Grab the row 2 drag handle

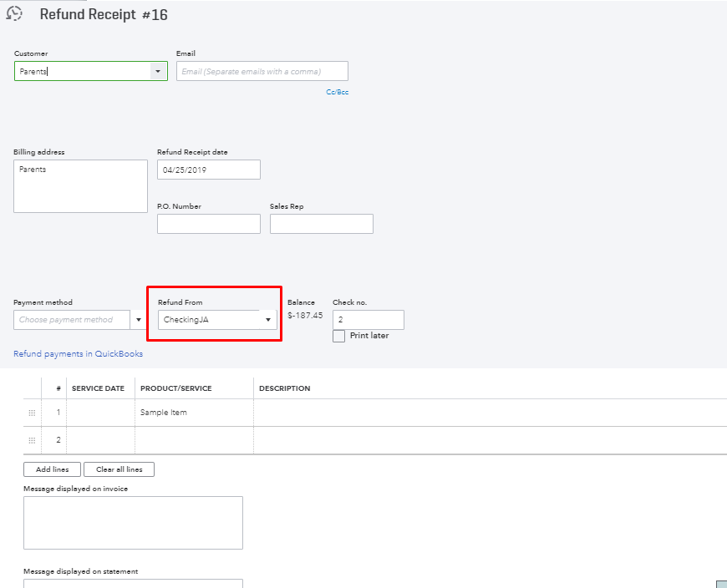pos(32,440)
